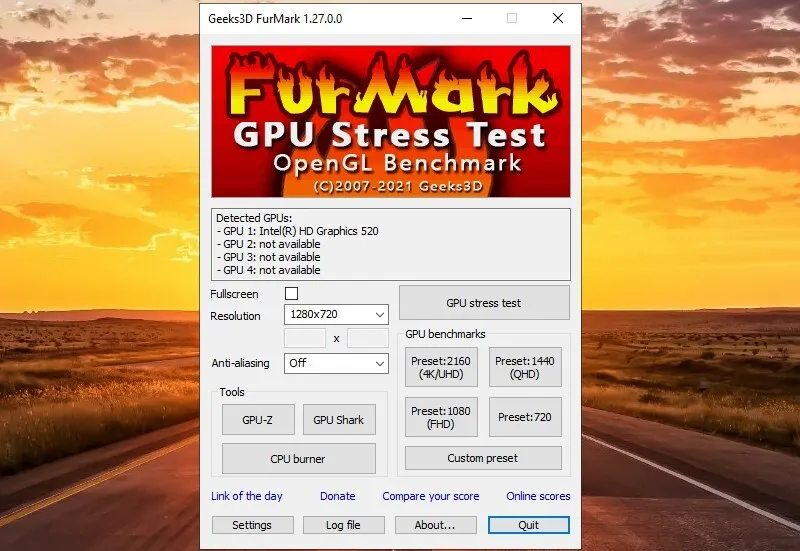The height and width of the screenshot is (551, 800).
Task: Click the custom width input field
Action: (x=305, y=338)
